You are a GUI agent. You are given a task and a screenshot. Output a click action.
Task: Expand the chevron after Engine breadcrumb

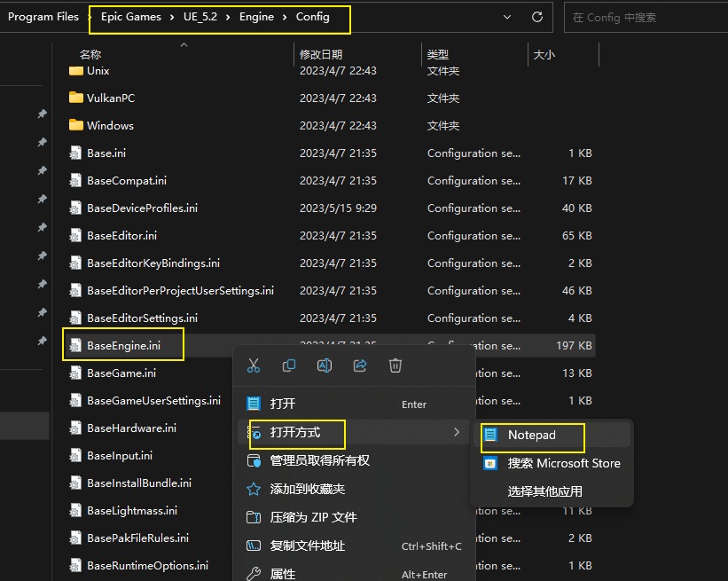pyautogui.click(x=285, y=17)
